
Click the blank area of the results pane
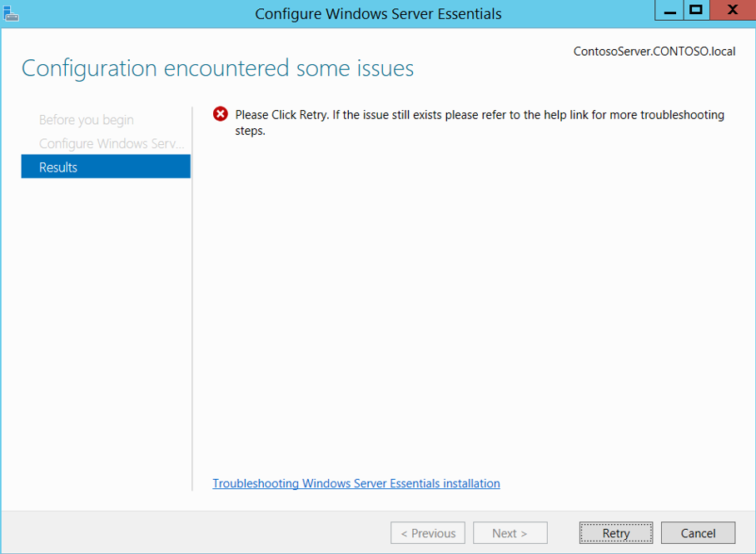[473, 299]
